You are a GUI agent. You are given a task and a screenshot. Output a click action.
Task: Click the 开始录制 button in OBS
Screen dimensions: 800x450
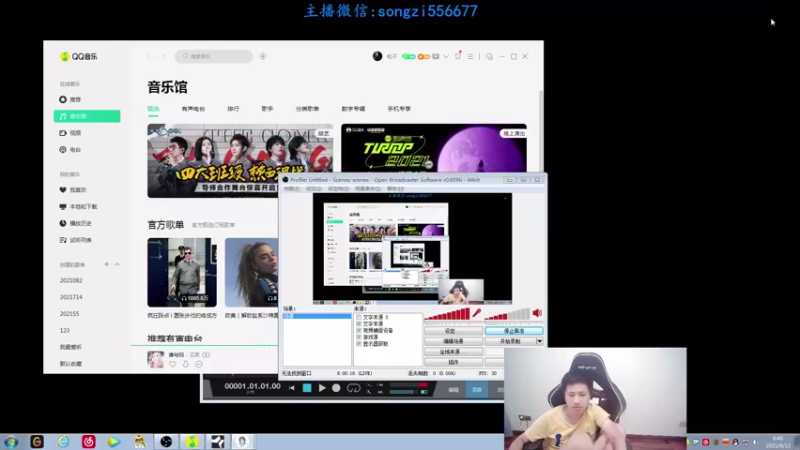coord(510,341)
